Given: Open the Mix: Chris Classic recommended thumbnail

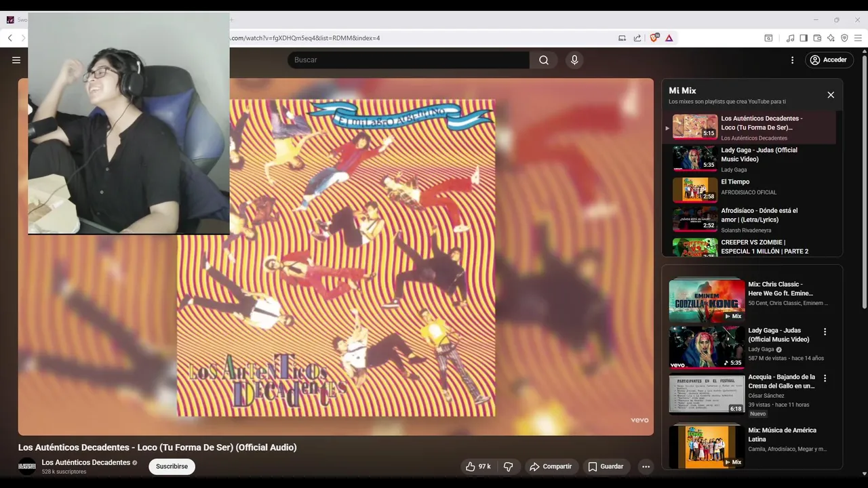Looking at the screenshot, I should (x=707, y=300).
